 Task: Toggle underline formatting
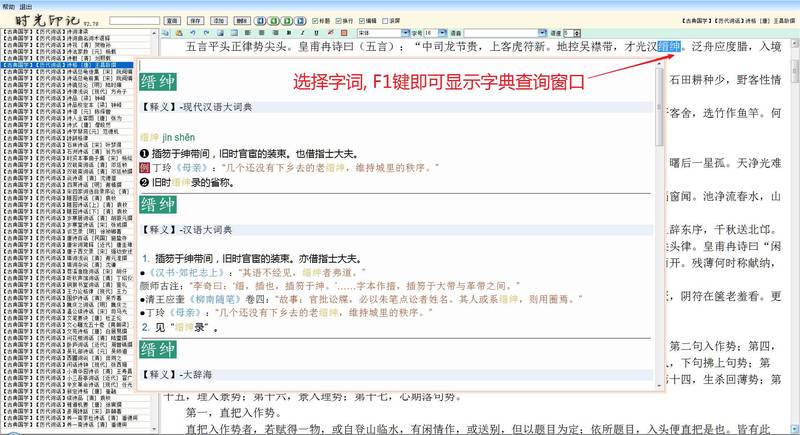[x=316, y=33]
